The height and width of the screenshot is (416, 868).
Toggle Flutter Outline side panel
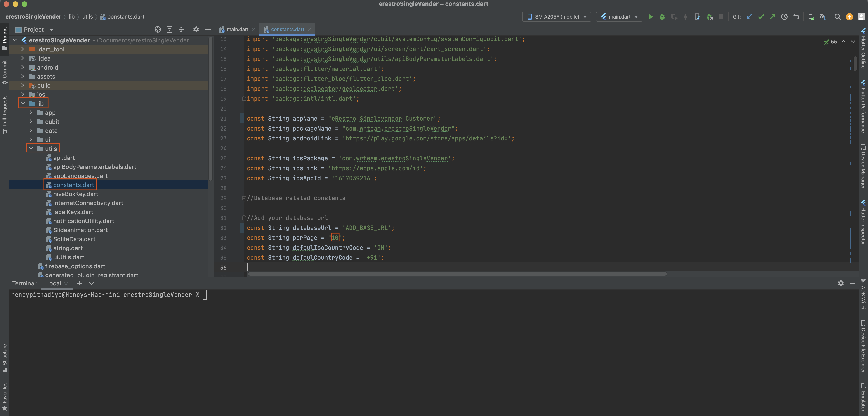point(863,49)
